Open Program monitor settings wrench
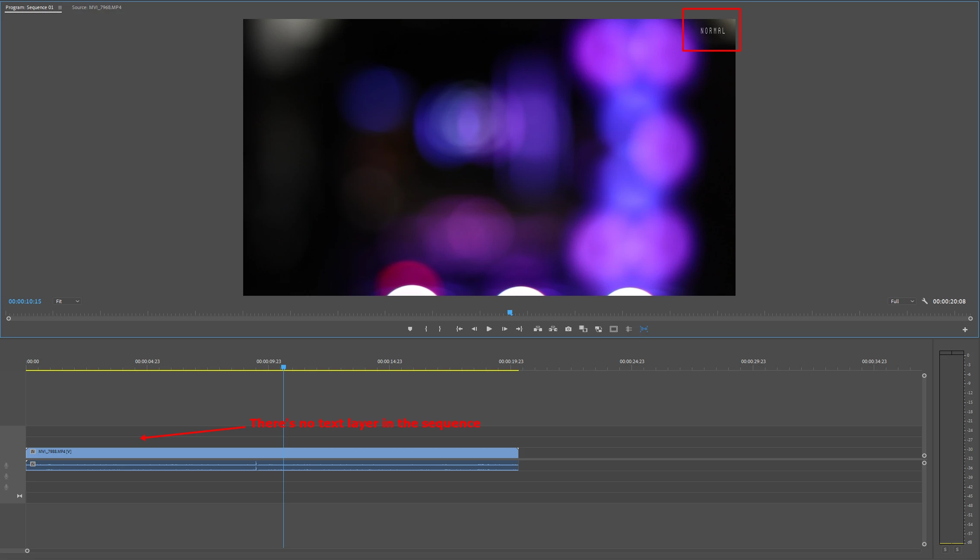The width and height of the screenshot is (980, 560). click(924, 301)
